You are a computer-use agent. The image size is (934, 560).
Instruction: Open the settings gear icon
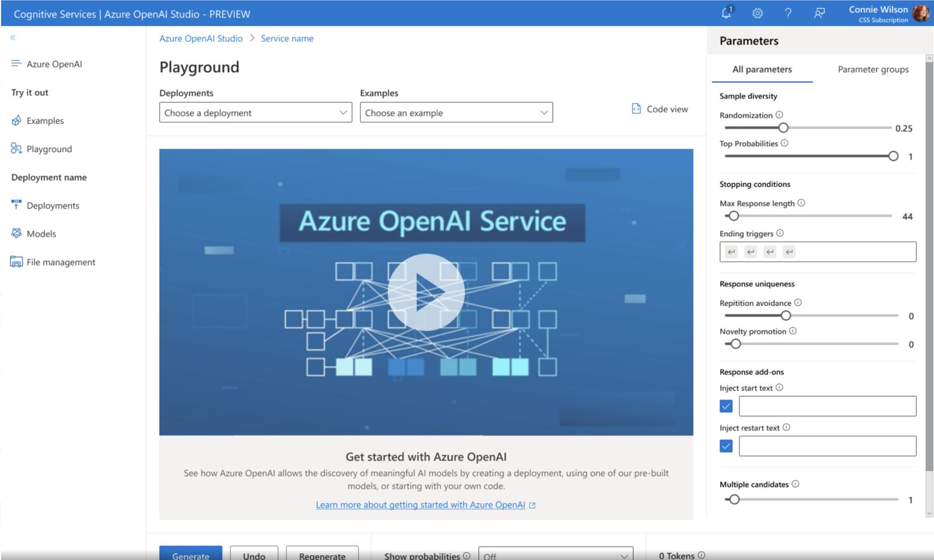(758, 13)
